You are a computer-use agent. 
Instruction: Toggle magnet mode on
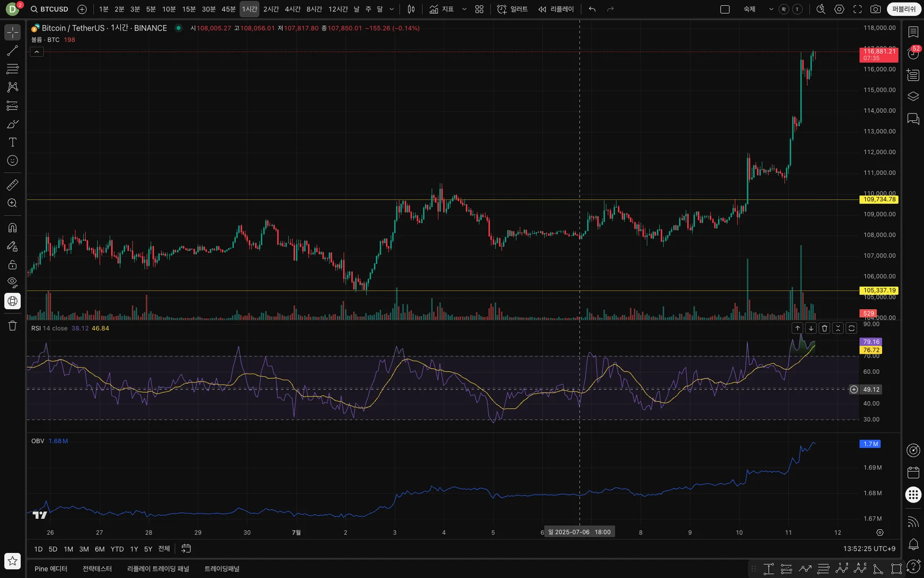click(x=12, y=228)
